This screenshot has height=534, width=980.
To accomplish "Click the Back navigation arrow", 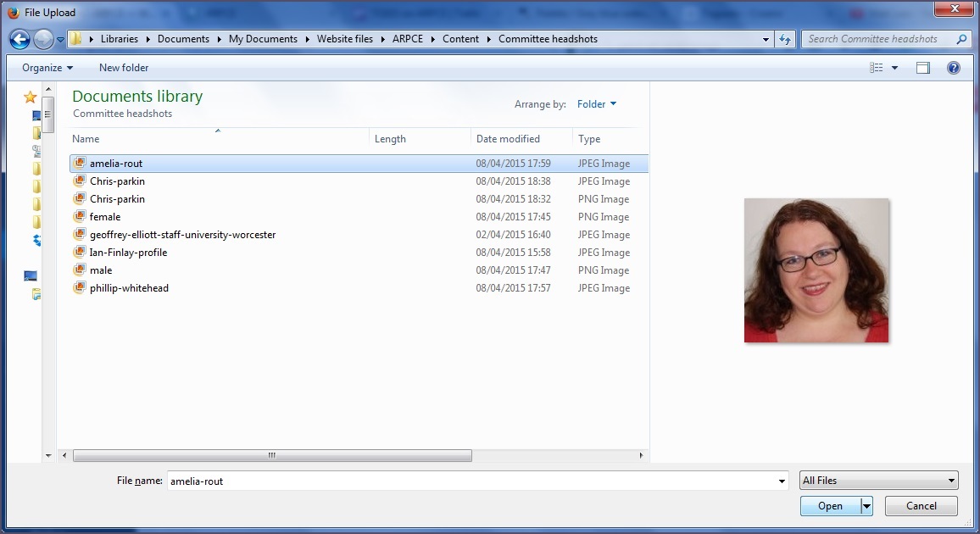I will tap(20, 39).
